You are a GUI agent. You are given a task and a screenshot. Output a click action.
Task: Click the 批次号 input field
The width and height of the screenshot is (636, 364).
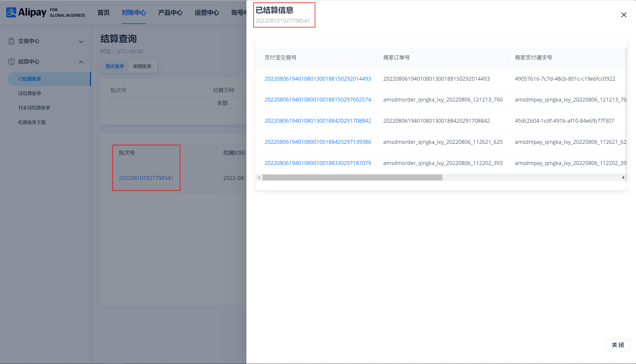coord(158,103)
